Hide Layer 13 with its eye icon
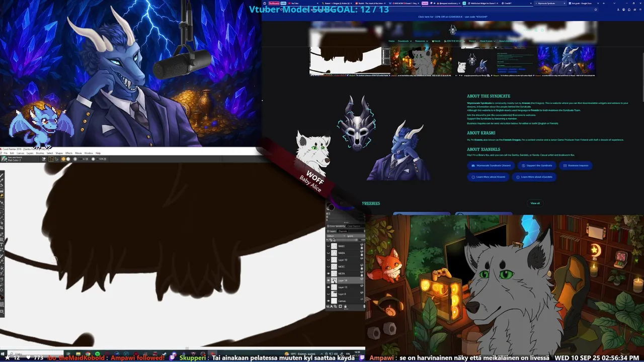644x362 pixels. 328,287
